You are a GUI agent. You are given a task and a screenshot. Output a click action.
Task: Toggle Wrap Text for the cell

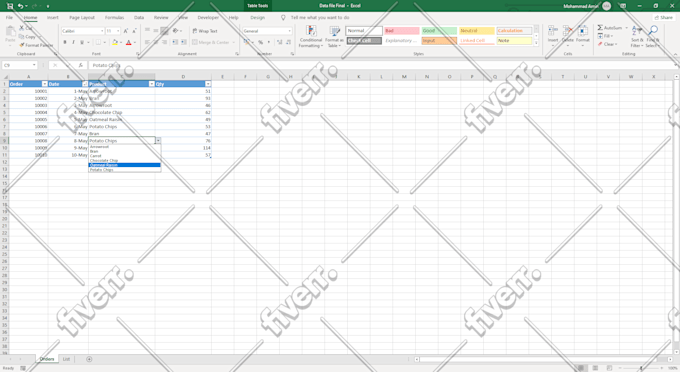pyautogui.click(x=205, y=31)
